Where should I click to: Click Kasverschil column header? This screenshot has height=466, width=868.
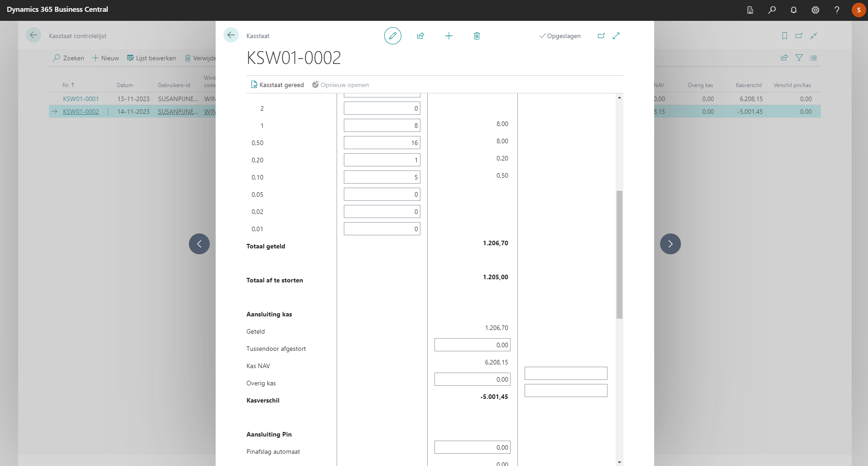pyautogui.click(x=749, y=85)
